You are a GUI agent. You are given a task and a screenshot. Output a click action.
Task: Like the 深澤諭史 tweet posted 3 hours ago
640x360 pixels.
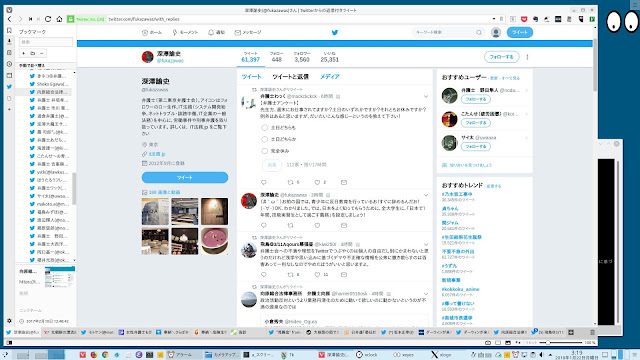pyautogui.click(x=317, y=225)
